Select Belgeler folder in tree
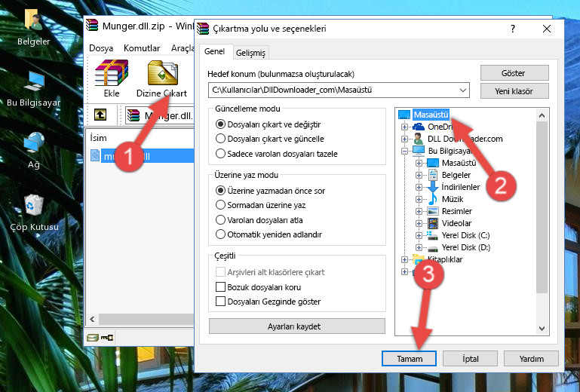The image size is (580, 392). [x=456, y=175]
